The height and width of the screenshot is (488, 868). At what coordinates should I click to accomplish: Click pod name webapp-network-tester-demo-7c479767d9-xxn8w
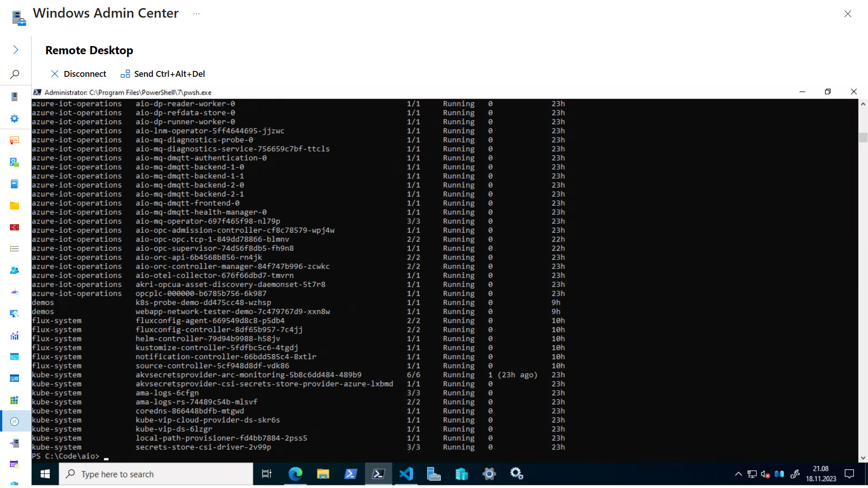tap(233, 312)
